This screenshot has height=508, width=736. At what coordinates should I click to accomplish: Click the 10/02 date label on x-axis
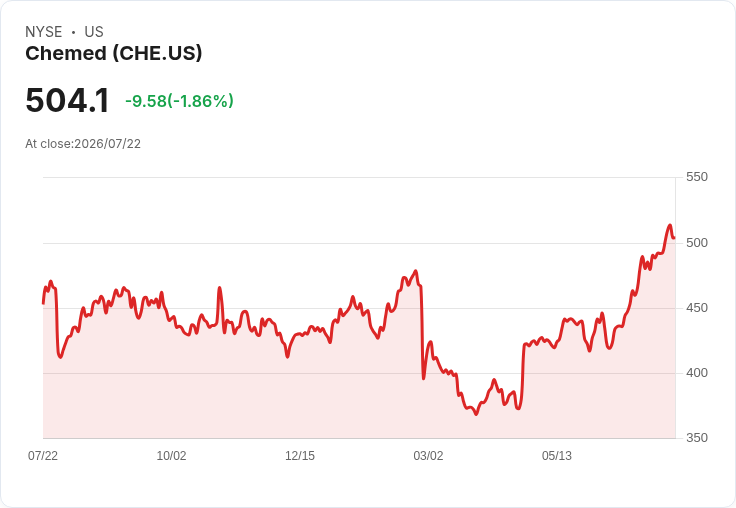click(x=171, y=455)
